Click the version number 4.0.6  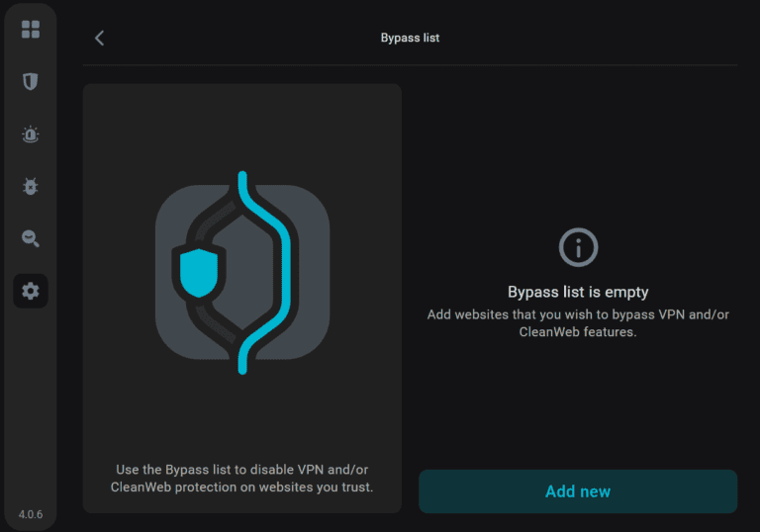pos(31,514)
